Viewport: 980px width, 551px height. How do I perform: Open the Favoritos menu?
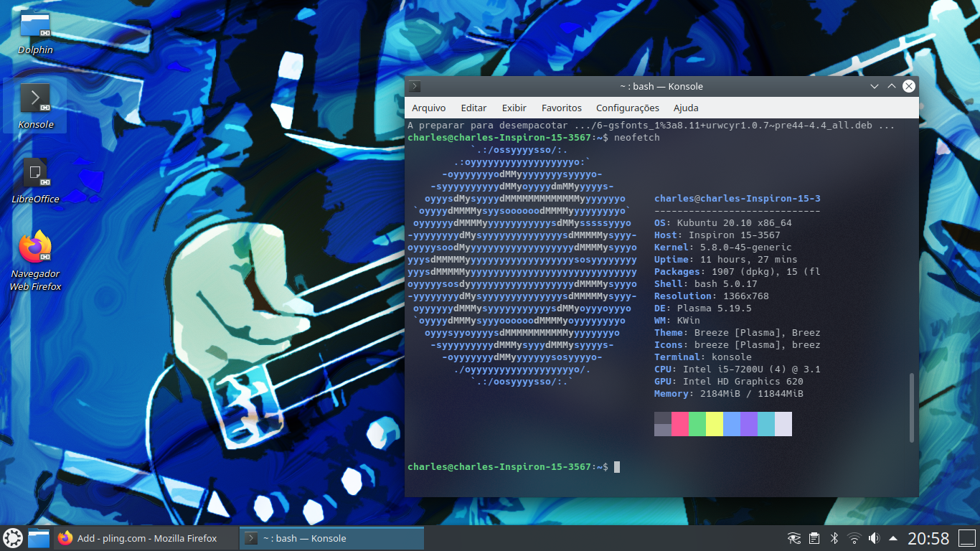coord(562,108)
